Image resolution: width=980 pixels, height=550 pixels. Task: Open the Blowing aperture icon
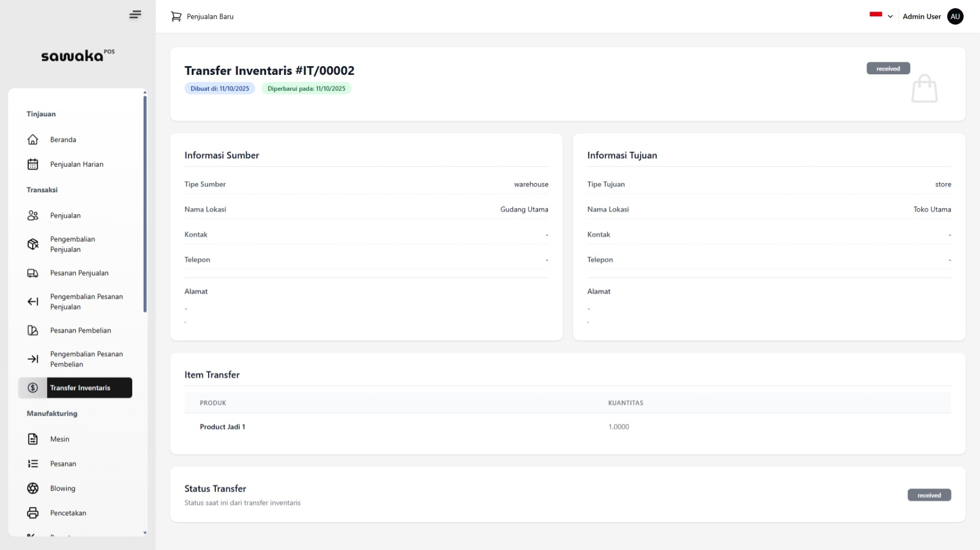point(33,488)
